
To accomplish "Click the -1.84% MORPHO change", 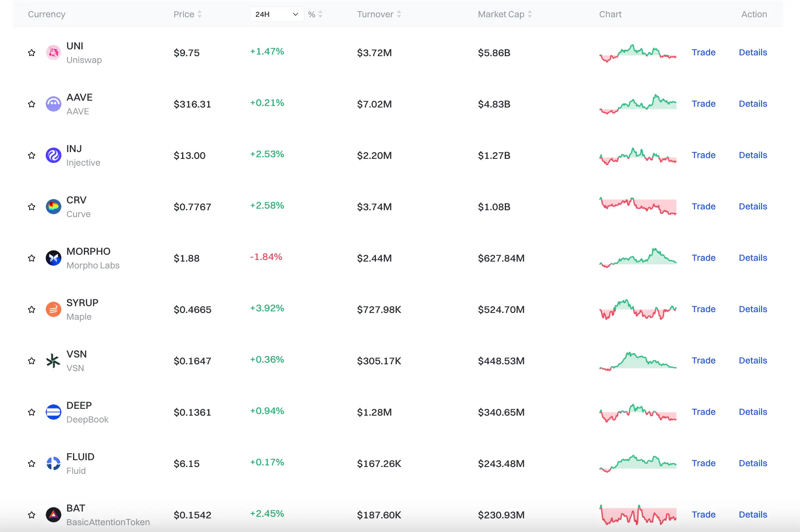I will point(266,257).
